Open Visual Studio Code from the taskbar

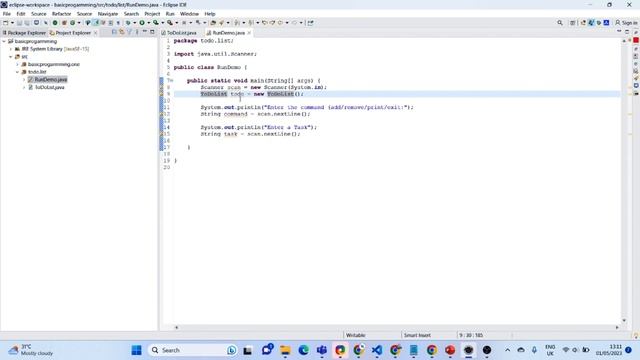(377, 350)
